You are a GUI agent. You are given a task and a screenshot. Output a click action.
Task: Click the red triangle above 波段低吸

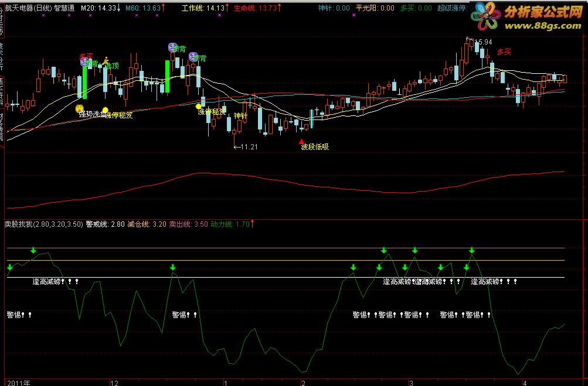(301, 141)
